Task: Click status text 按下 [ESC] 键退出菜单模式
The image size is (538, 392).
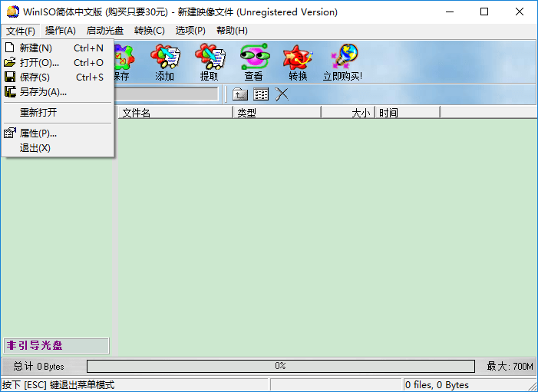Action: tap(58, 385)
